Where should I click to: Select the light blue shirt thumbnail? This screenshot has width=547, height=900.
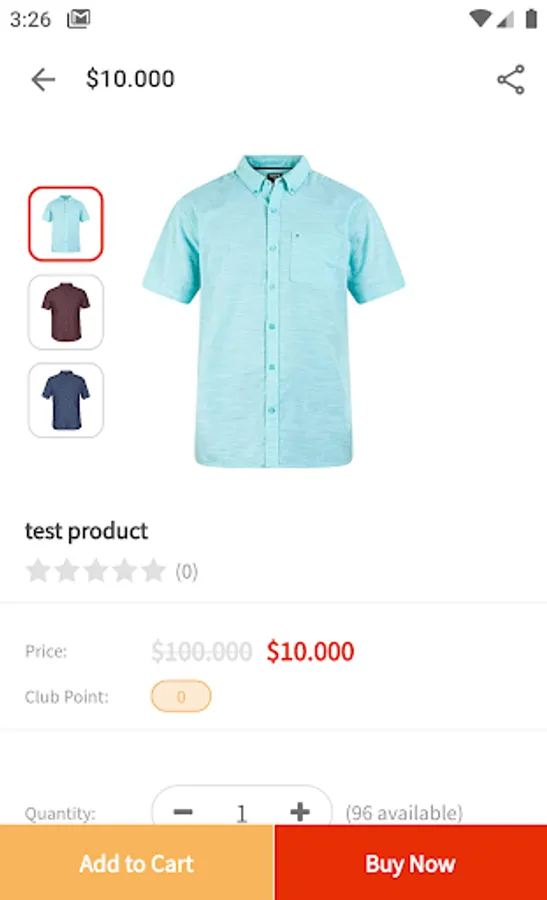(66, 224)
